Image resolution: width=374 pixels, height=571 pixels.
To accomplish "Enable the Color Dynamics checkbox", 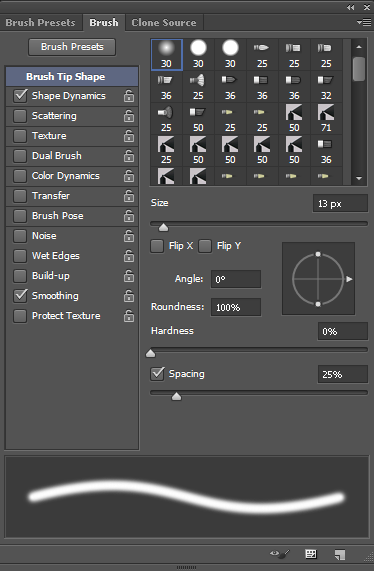I will point(20,176).
